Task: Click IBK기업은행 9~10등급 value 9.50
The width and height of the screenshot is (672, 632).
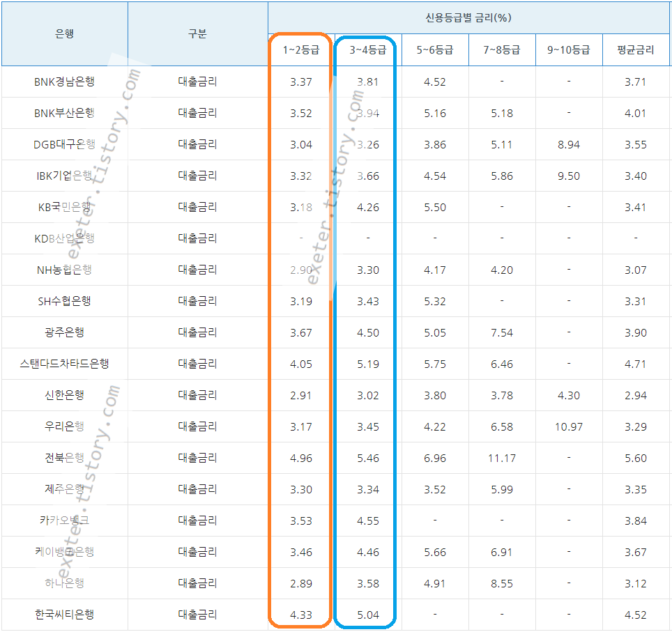Action: (x=568, y=176)
